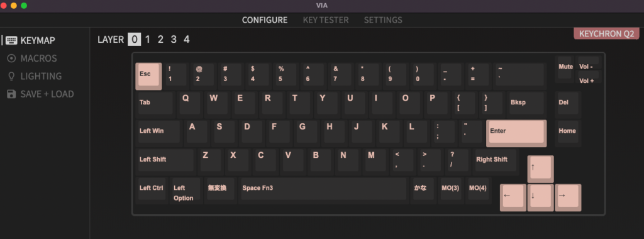This screenshot has height=239, width=644.
Task: Open the Save + Load floppy icon
Action: [x=11, y=94]
